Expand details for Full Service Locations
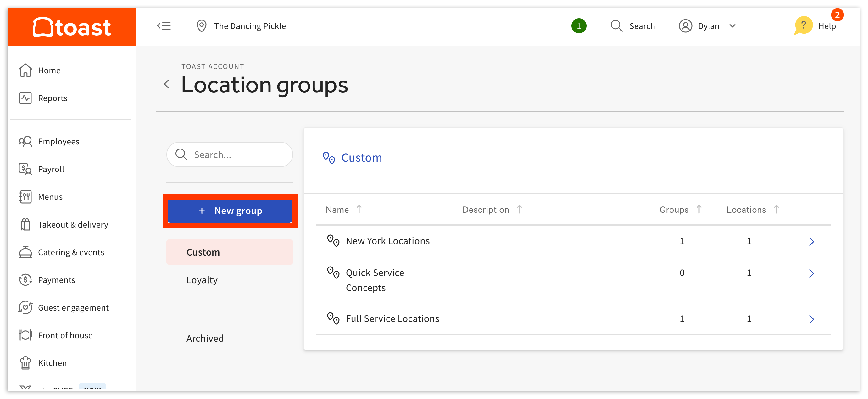The width and height of the screenshot is (868, 399). pyautogui.click(x=811, y=319)
